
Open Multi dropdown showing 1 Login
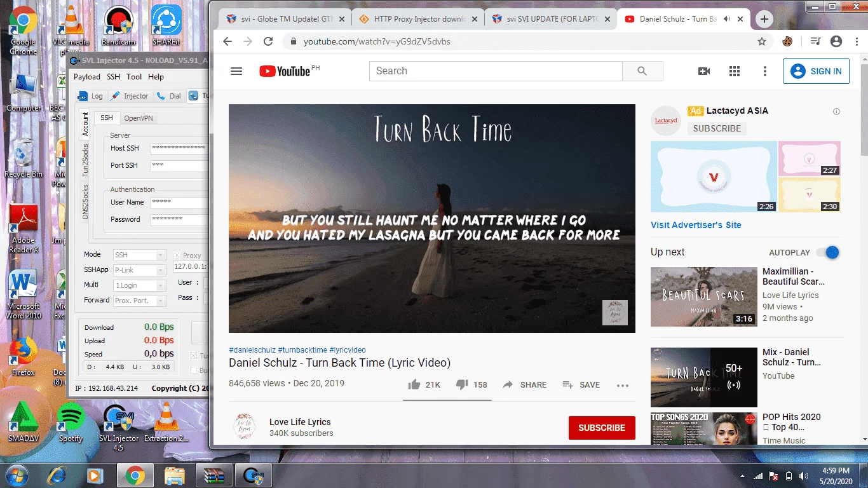[x=139, y=285]
